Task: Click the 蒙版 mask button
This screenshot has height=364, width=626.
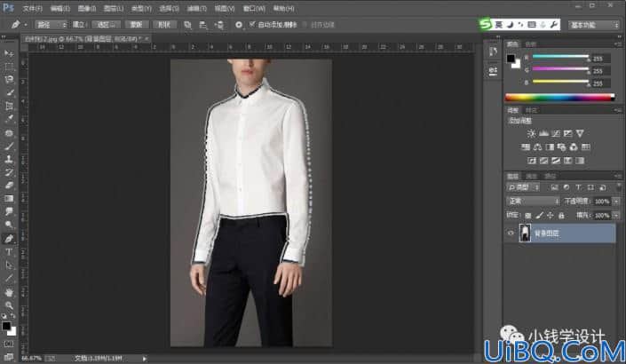Action: (136, 25)
